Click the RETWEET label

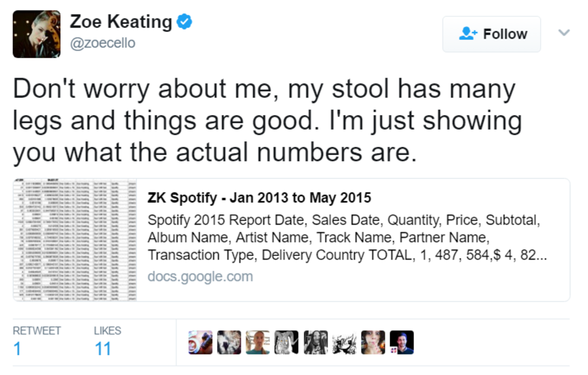pyautogui.click(x=36, y=330)
